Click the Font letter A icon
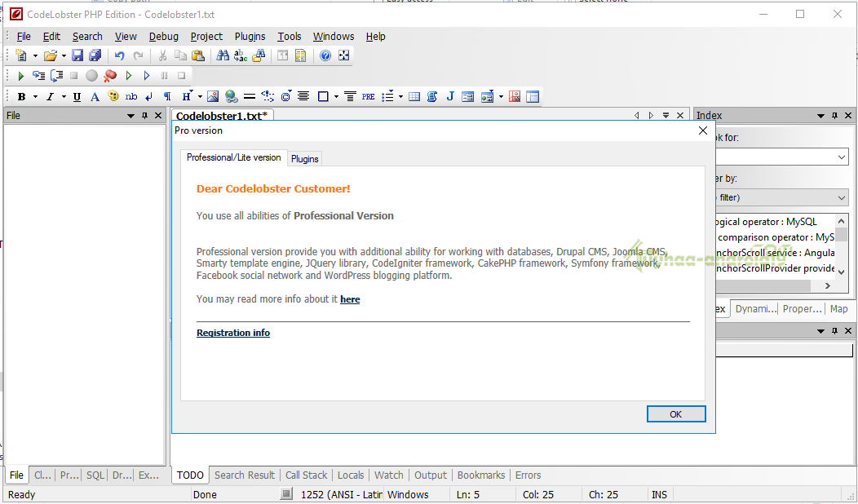This screenshot has height=504, width=858. (x=95, y=97)
